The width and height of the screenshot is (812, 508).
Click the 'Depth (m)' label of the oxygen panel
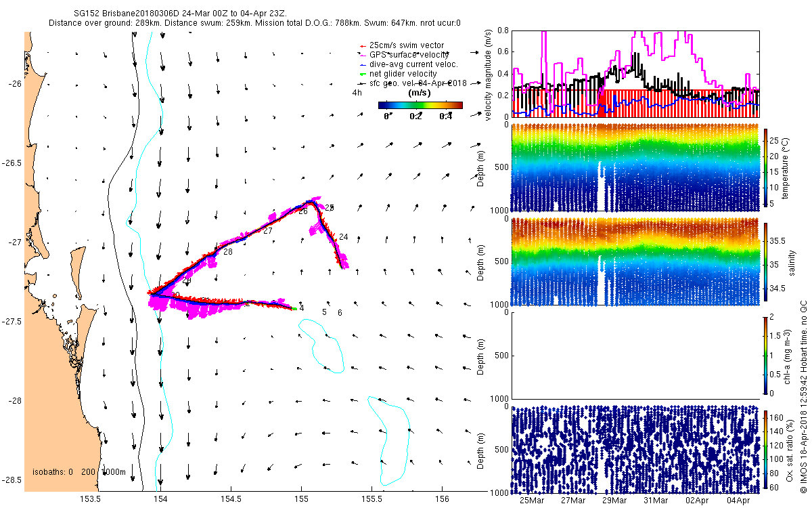click(482, 450)
